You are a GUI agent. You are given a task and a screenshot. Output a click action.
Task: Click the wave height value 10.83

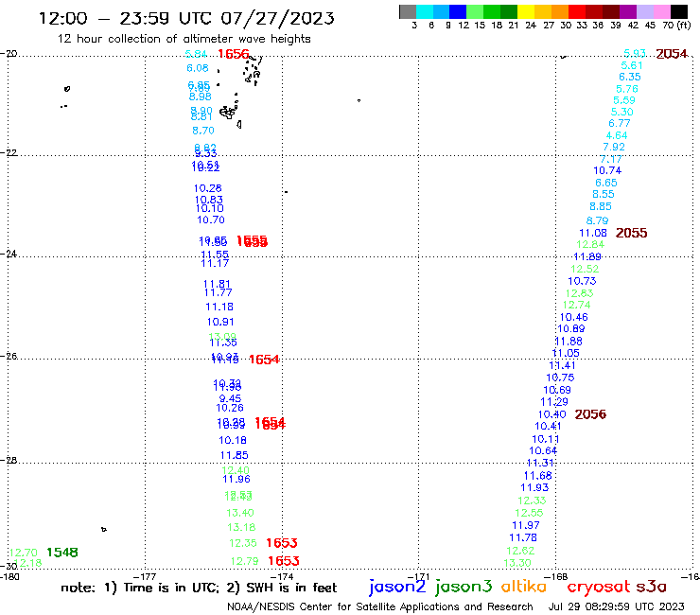click(208, 200)
